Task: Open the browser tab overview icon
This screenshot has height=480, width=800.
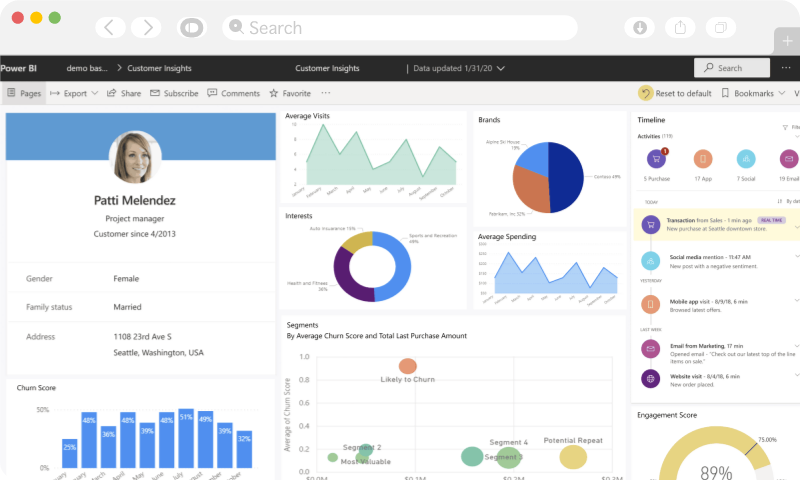Action: click(720, 28)
